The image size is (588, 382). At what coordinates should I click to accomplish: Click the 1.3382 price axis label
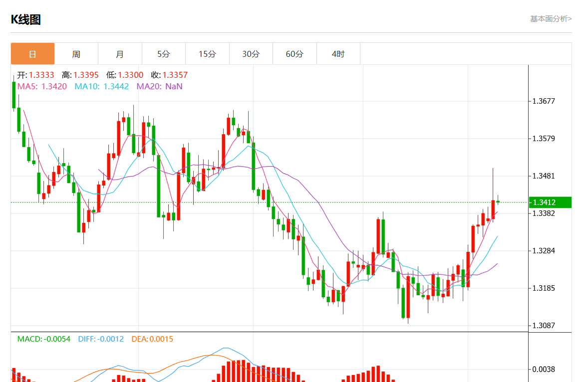pos(544,213)
